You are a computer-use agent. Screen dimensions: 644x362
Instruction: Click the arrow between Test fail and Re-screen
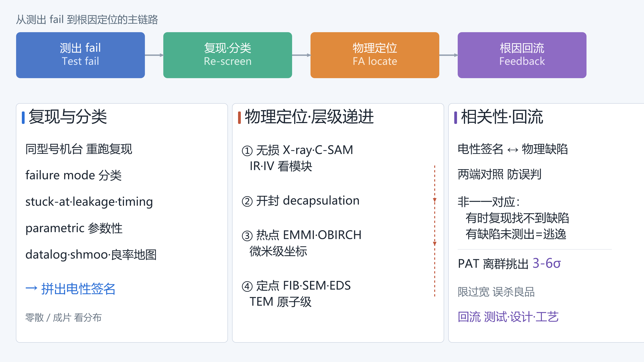[154, 55]
